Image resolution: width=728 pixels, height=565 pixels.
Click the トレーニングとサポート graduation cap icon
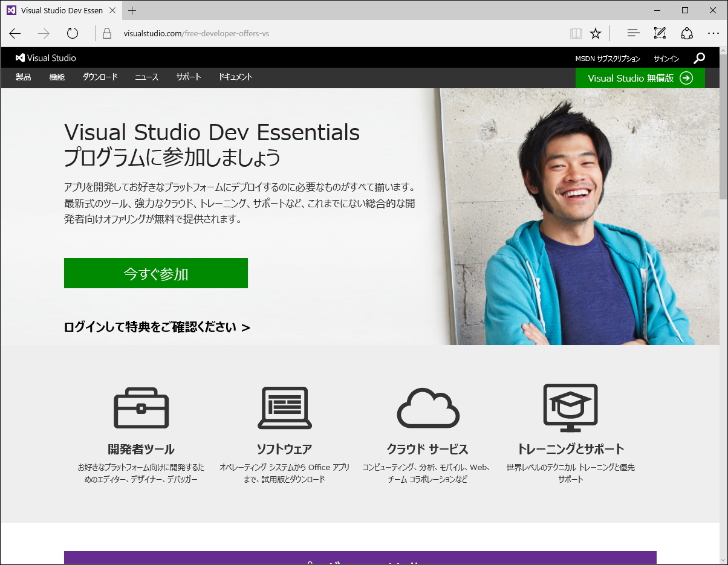click(x=571, y=408)
